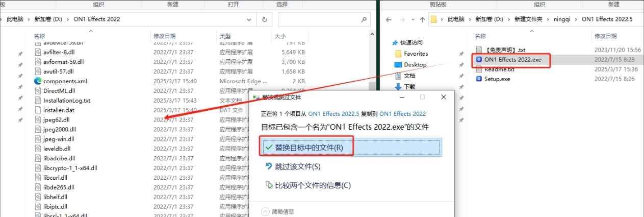The height and width of the screenshot is (217, 644).
Task: Sort left window by 修改日期 column
Action: (x=165, y=36)
